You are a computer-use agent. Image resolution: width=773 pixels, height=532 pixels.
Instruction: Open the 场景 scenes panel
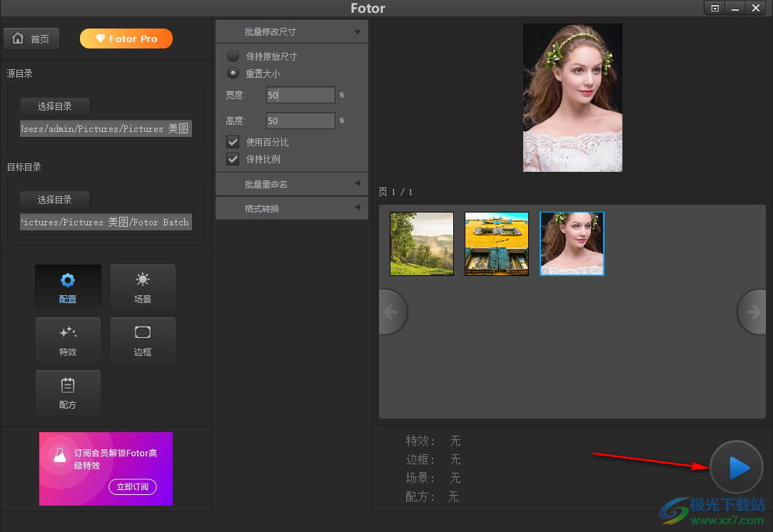pos(143,287)
